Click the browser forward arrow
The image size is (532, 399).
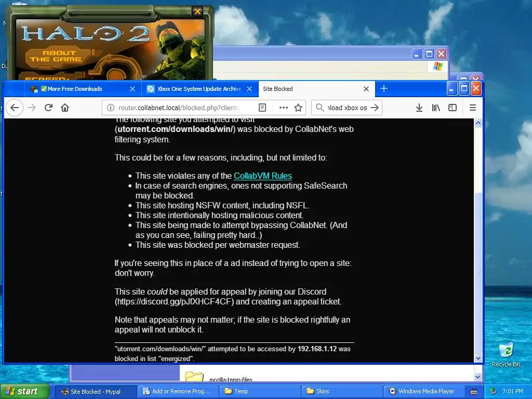32,108
